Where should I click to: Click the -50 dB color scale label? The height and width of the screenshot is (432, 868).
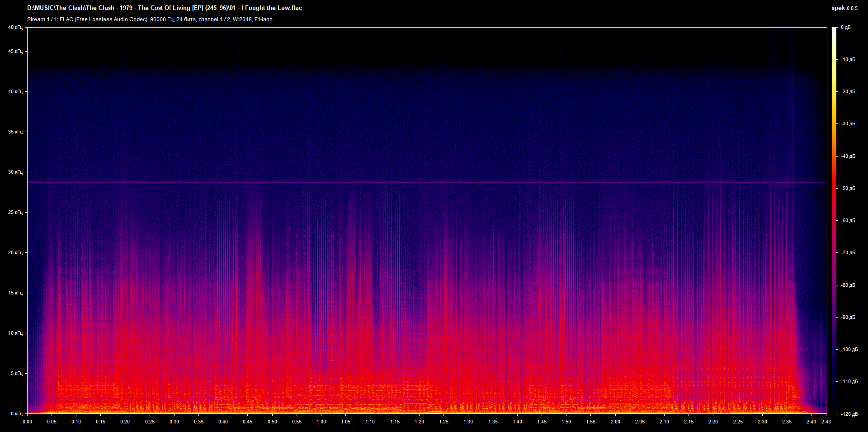point(848,188)
